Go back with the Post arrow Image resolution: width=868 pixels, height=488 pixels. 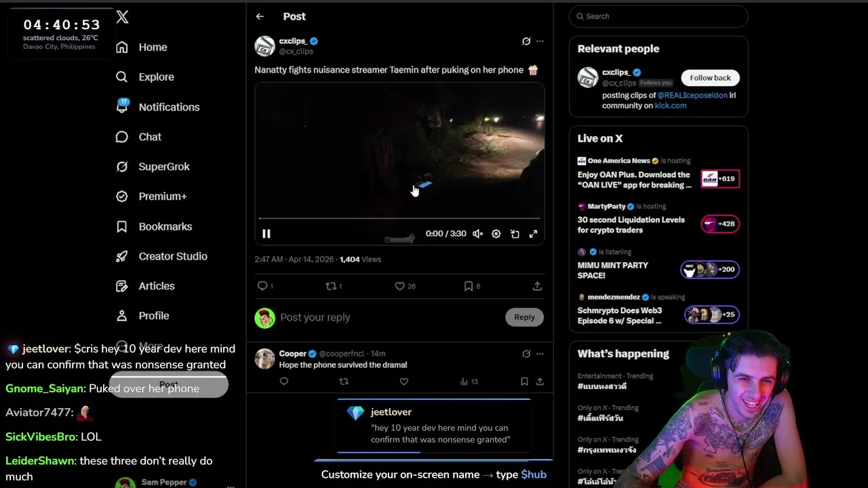(x=260, y=16)
